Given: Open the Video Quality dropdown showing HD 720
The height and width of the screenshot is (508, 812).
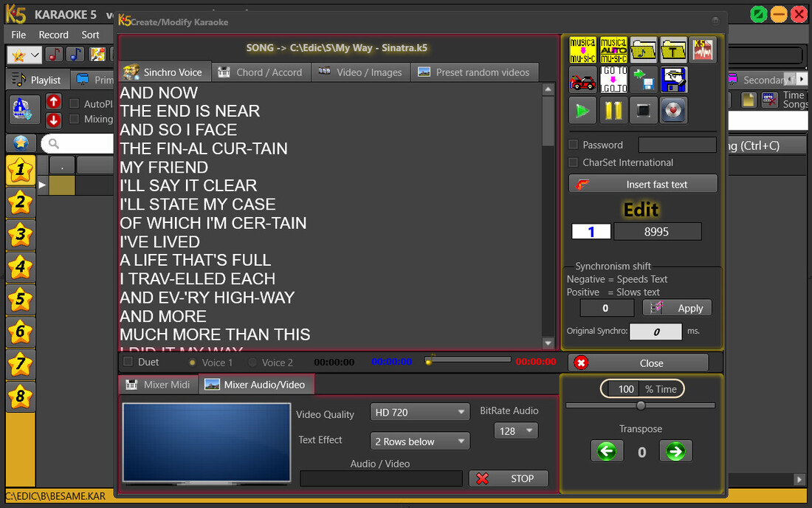Looking at the screenshot, I should pyautogui.click(x=420, y=412).
